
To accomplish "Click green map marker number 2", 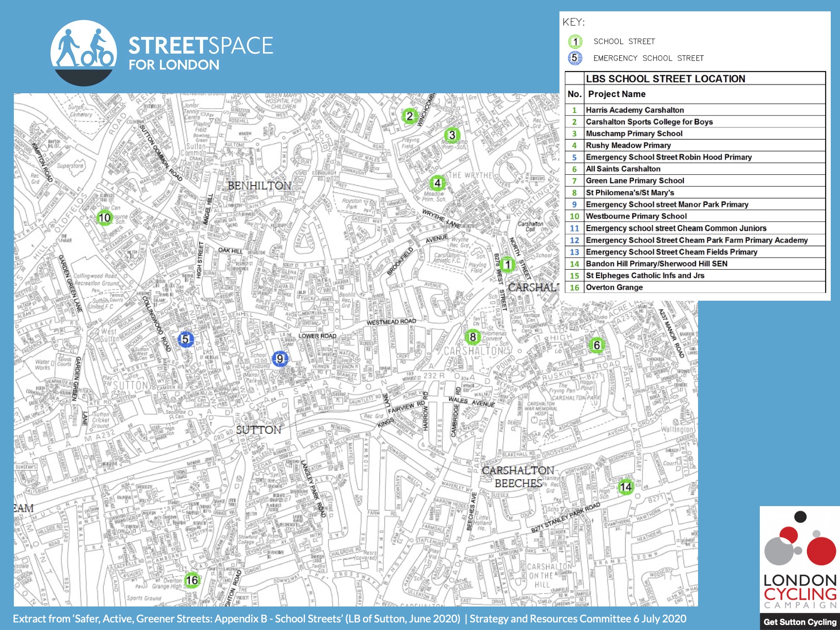I will [409, 116].
